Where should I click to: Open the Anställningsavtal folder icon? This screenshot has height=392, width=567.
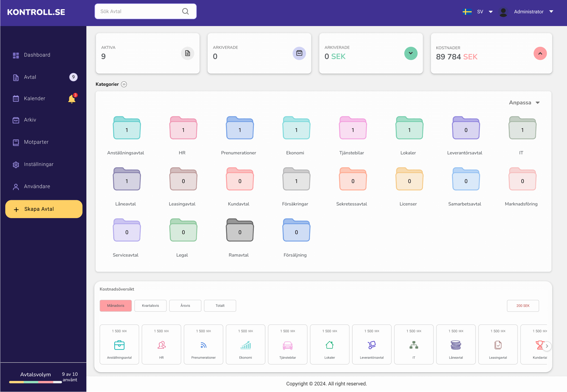(x=127, y=128)
